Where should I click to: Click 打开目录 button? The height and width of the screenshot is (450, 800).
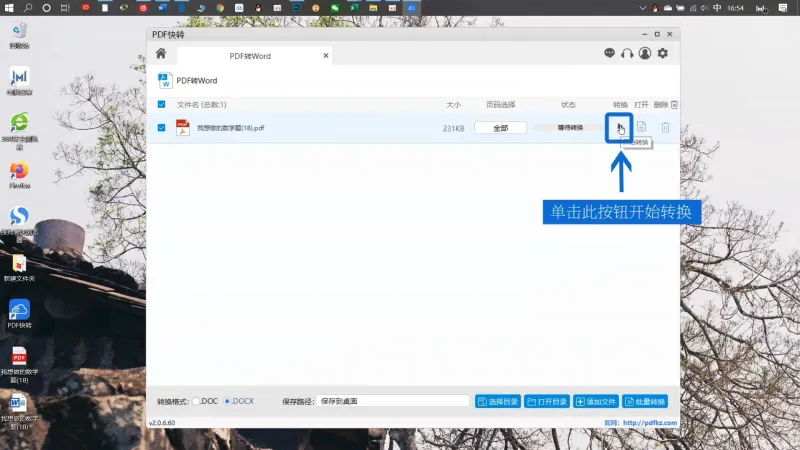[x=546, y=402]
